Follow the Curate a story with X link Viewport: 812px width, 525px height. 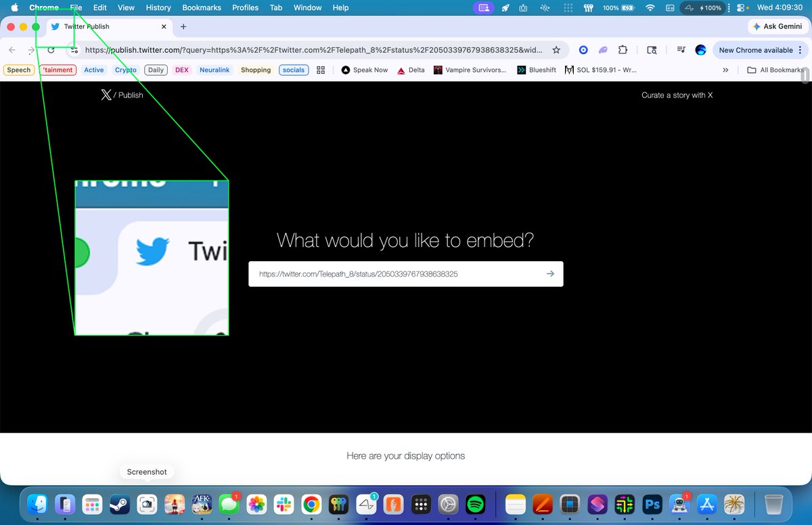[x=677, y=95]
